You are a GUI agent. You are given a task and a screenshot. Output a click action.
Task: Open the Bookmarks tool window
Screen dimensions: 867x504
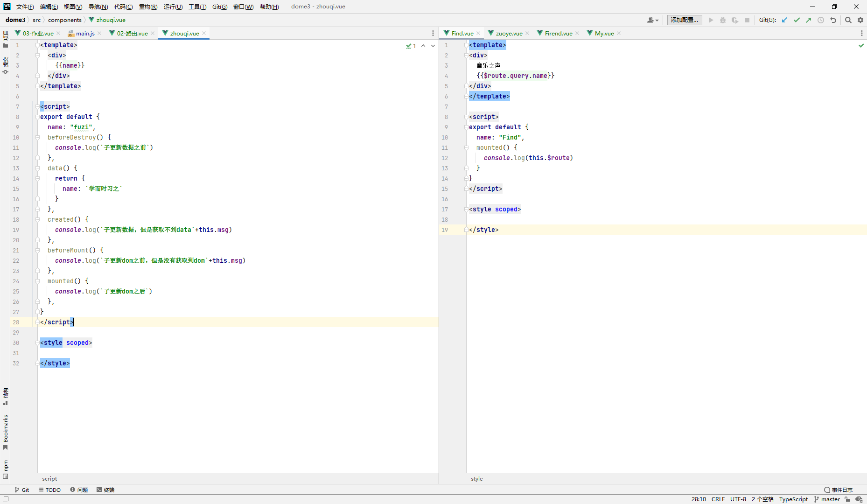click(5, 432)
